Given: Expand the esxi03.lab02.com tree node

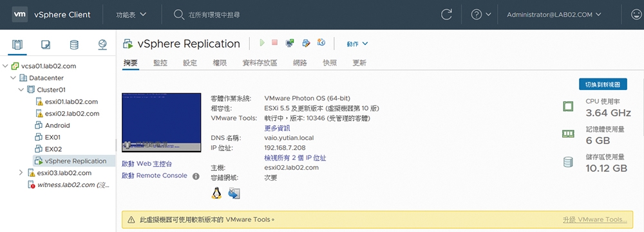Looking at the screenshot, I should tap(21, 173).
